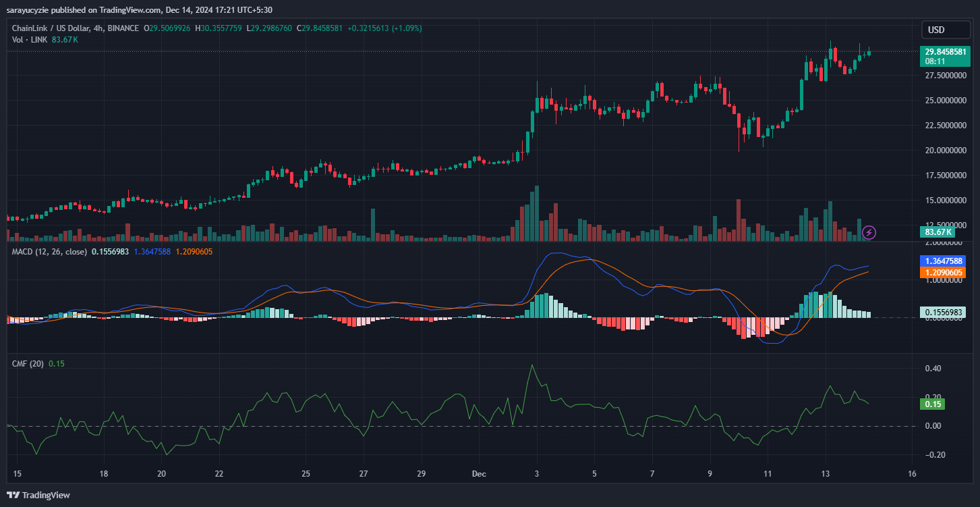
Task: Click the Vol · LINK indicator label
Action: [31, 40]
